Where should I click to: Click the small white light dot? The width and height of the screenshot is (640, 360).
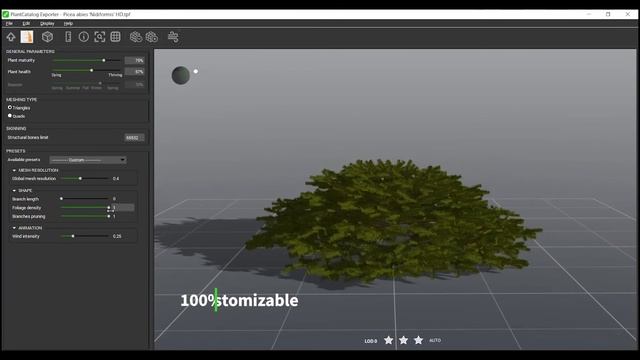[x=196, y=71]
